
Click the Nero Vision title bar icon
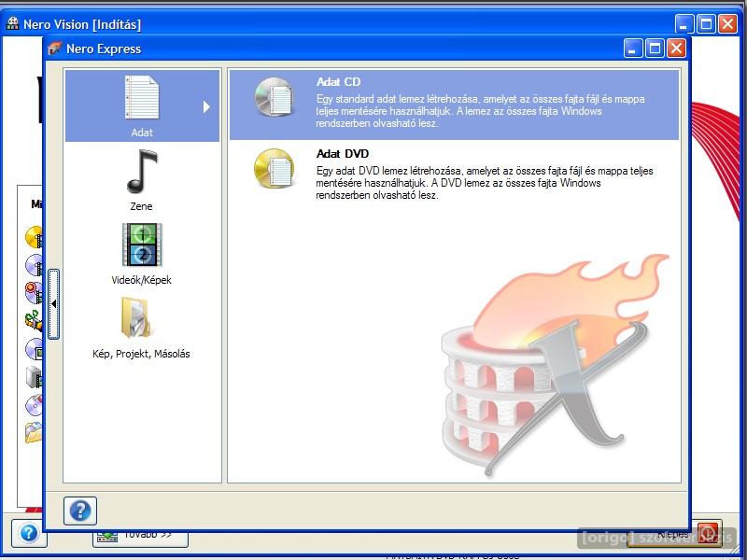[x=12, y=23]
